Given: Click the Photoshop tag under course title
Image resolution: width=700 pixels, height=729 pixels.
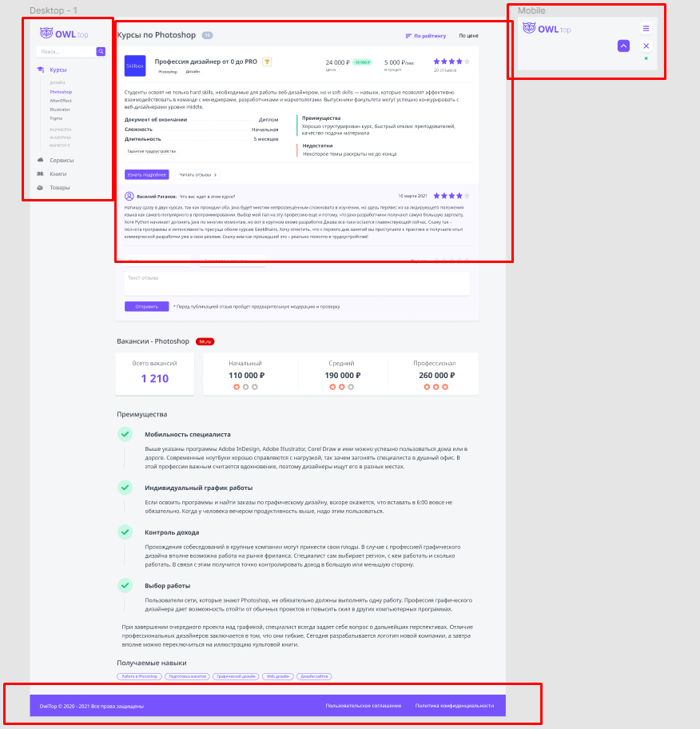Looking at the screenshot, I should [168, 72].
